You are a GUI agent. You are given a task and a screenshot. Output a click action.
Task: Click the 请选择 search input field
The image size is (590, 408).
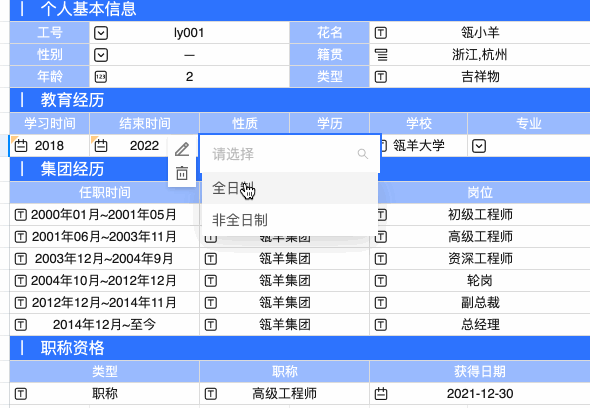pyautogui.click(x=290, y=154)
